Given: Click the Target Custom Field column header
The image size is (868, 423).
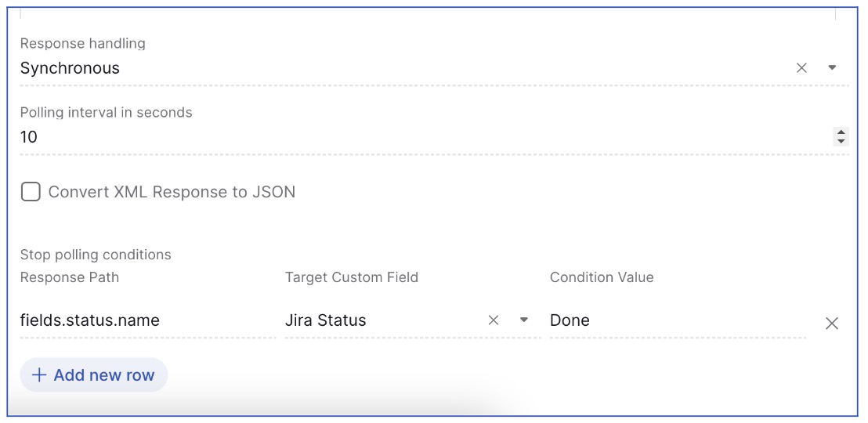Looking at the screenshot, I should coord(352,277).
